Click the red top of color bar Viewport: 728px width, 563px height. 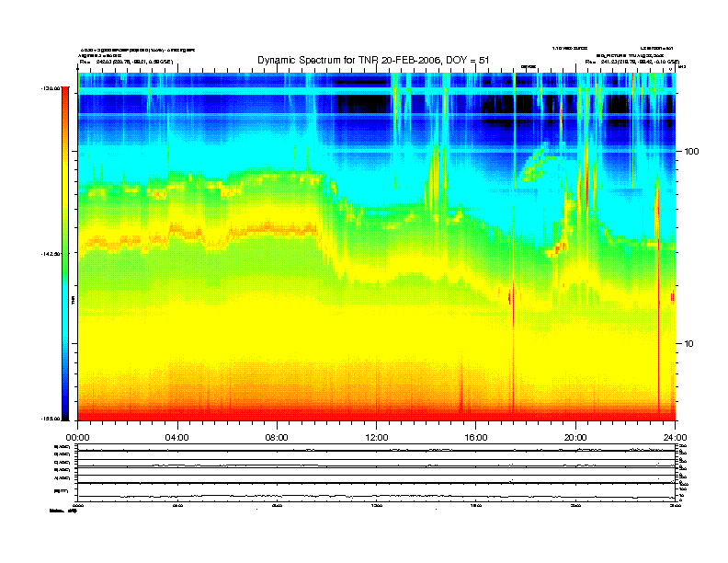(65, 93)
